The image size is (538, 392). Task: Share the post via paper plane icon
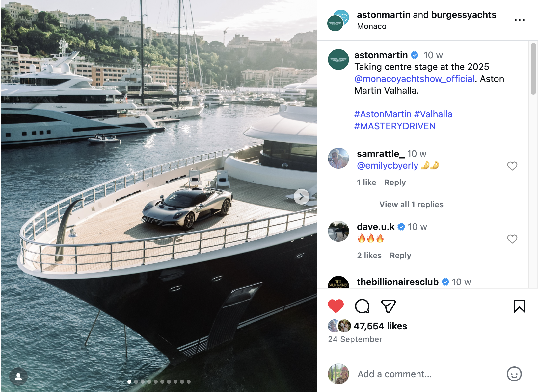[388, 306]
